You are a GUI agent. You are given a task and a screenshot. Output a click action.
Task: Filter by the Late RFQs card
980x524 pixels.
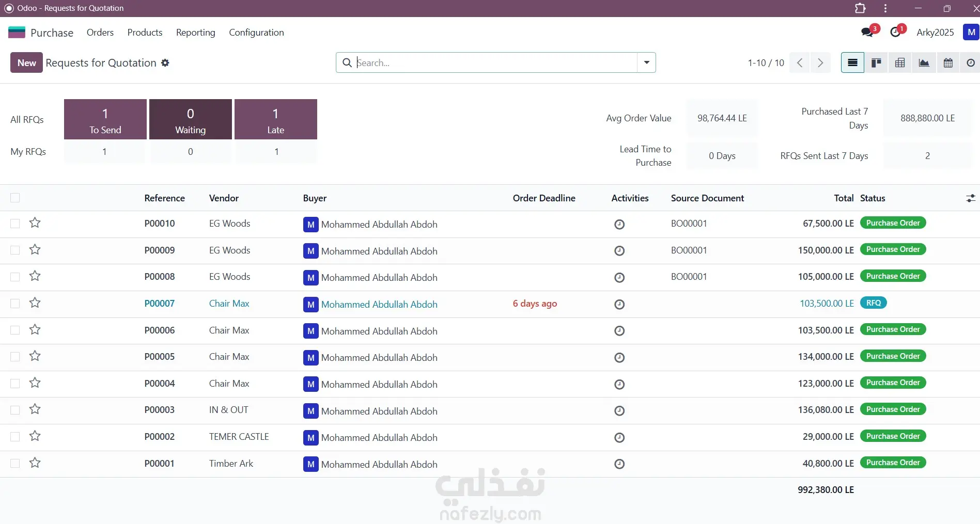click(x=276, y=119)
